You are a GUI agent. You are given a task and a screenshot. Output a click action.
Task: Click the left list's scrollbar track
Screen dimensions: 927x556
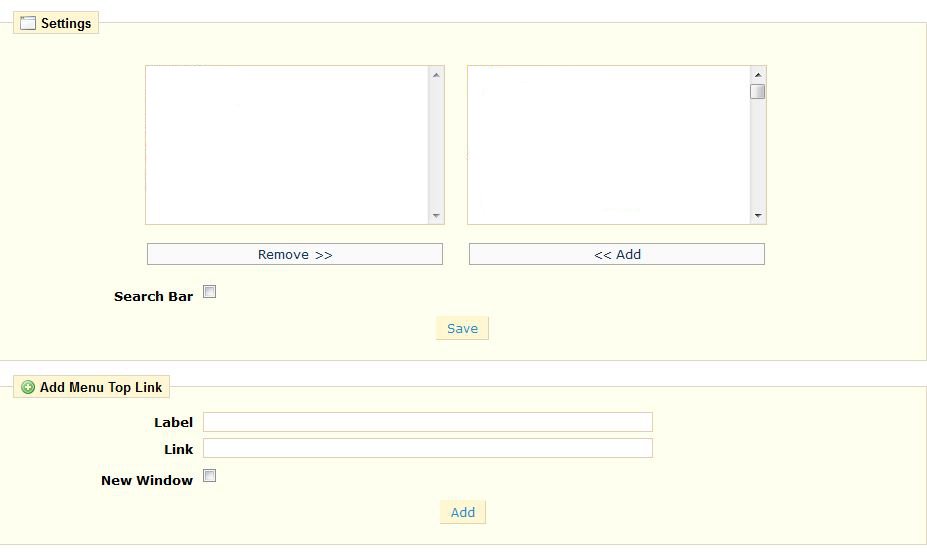tap(436, 145)
